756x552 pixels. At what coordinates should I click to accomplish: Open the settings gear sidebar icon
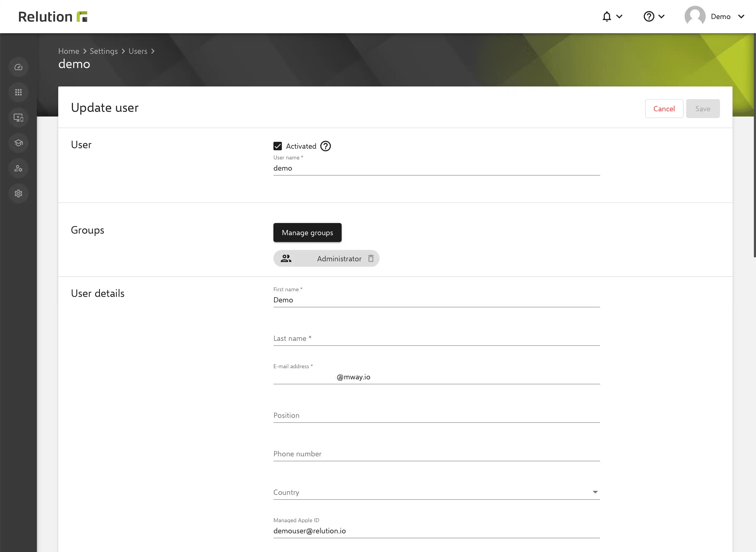(18, 193)
